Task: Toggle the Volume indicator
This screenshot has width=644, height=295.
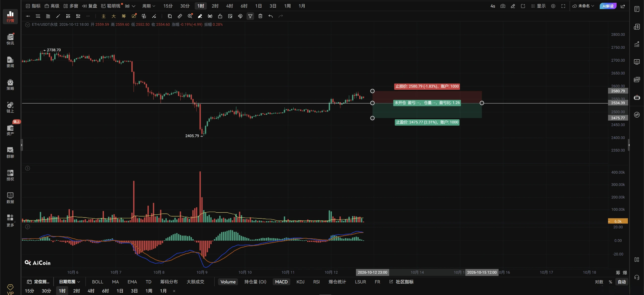Action: tap(228, 282)
